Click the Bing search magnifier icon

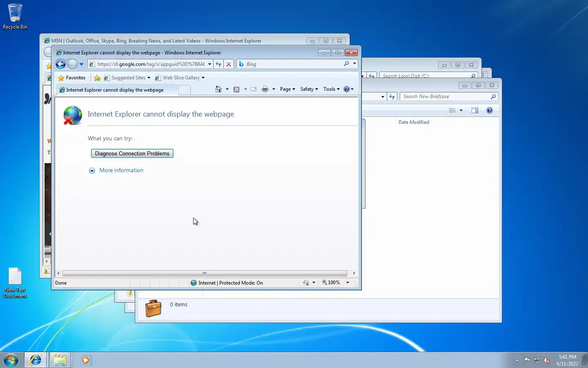point(346,64)
